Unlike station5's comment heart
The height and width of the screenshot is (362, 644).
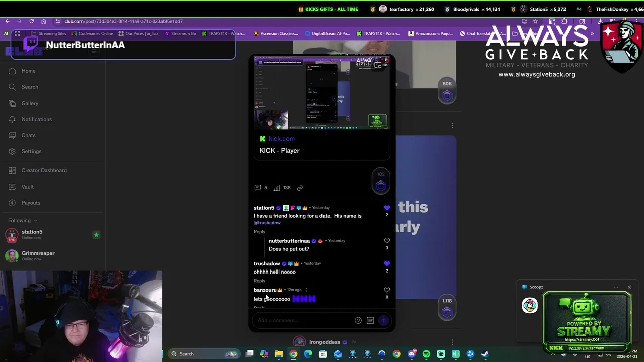click(387, 208)
